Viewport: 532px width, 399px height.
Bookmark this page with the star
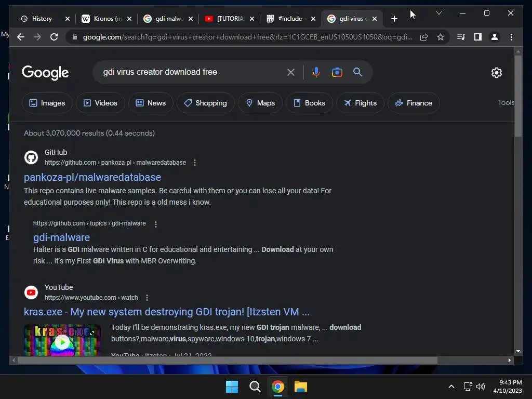(x=441, y=37)
